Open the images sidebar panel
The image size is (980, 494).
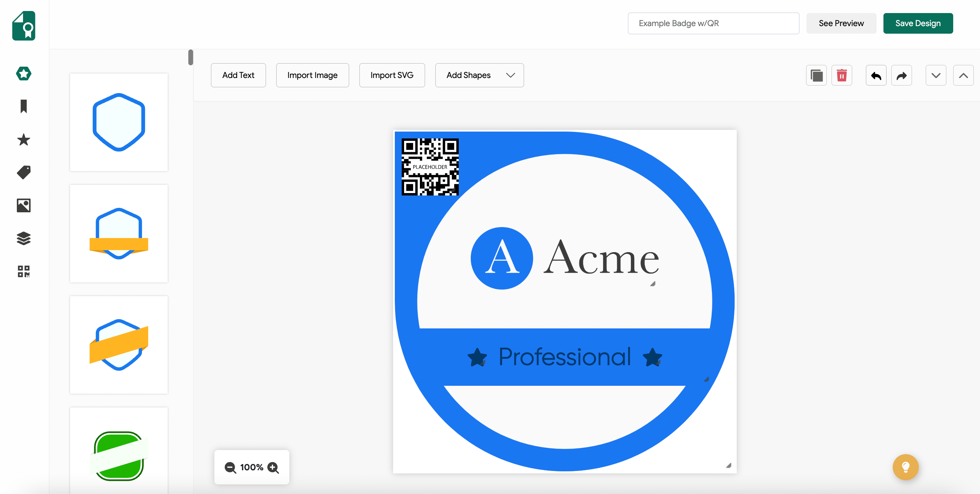click(x=24, y=205)
